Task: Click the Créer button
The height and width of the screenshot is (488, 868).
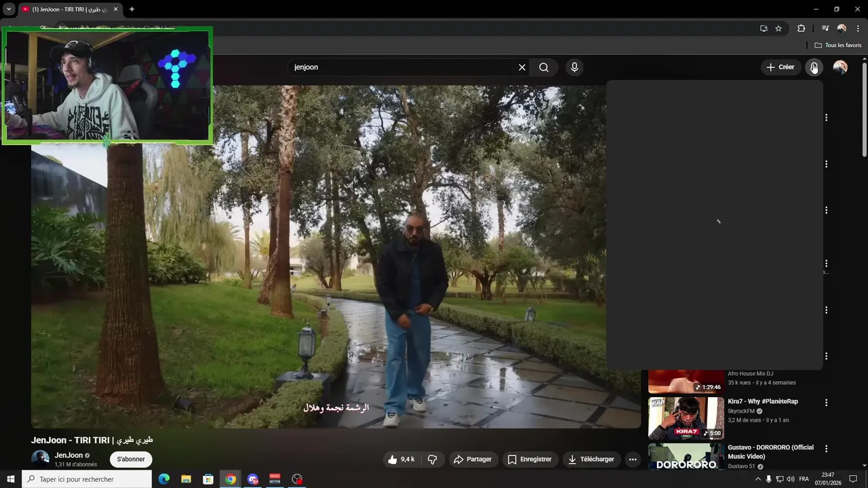Action: click(780, 67)
